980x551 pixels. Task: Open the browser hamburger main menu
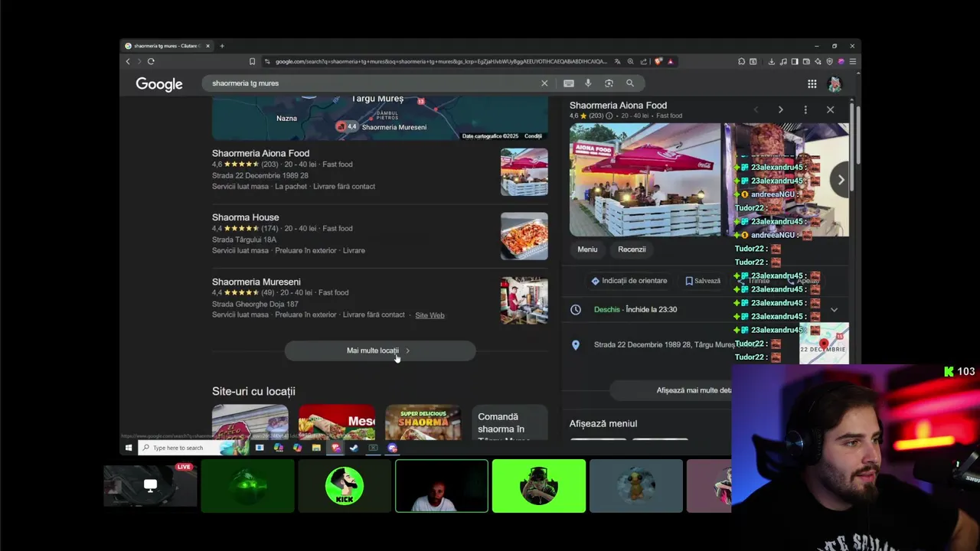852,61
